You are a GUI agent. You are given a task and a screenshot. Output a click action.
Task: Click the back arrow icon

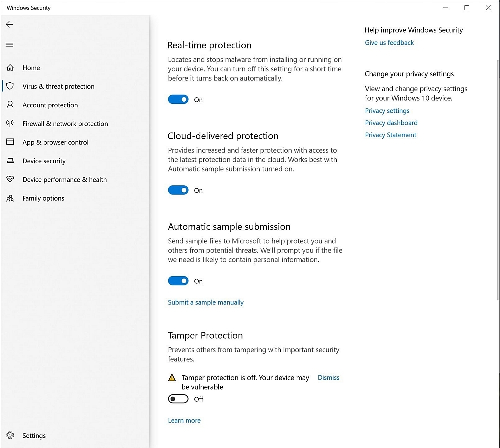click(10, 24)
